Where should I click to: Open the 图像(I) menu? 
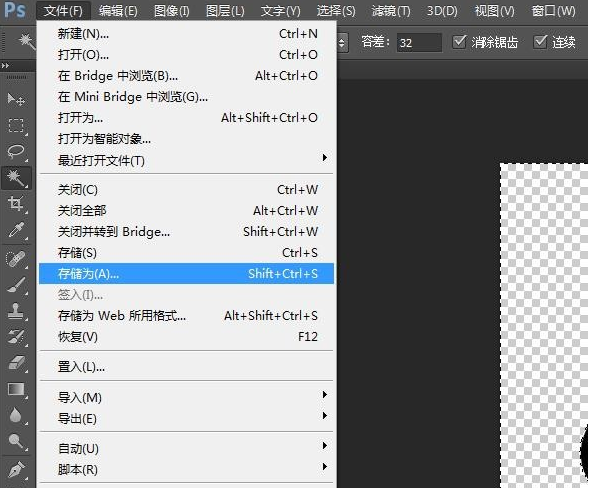172,11
